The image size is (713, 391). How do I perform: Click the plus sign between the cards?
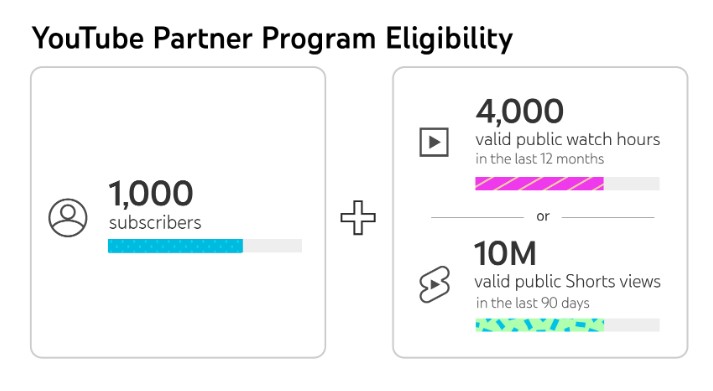pyautogui.click(x=358, y=218)
